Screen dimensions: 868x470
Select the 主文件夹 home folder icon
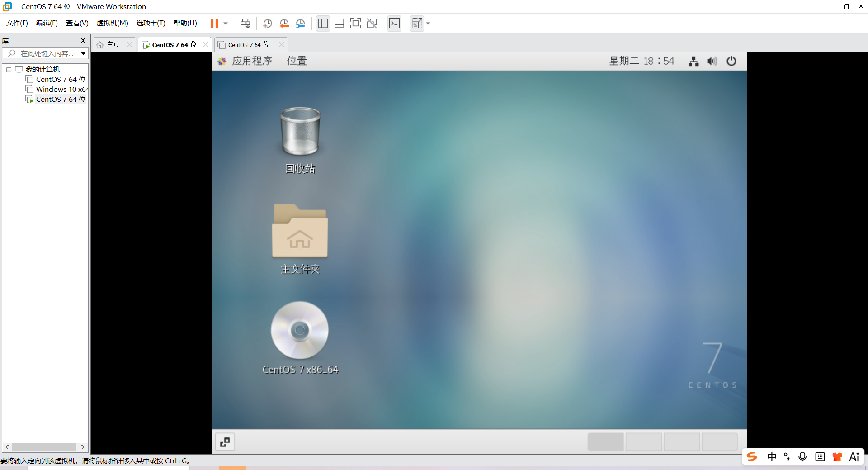click(300, 239)
